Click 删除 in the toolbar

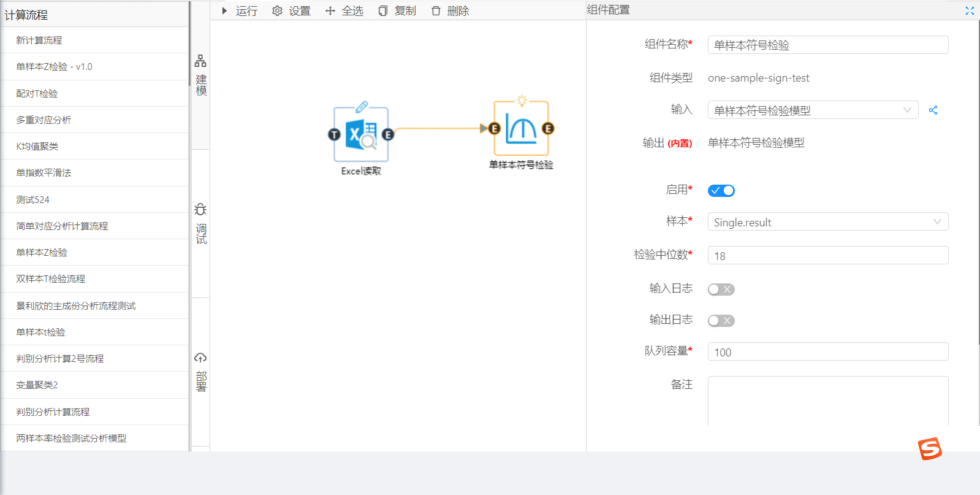click(450, 11)
